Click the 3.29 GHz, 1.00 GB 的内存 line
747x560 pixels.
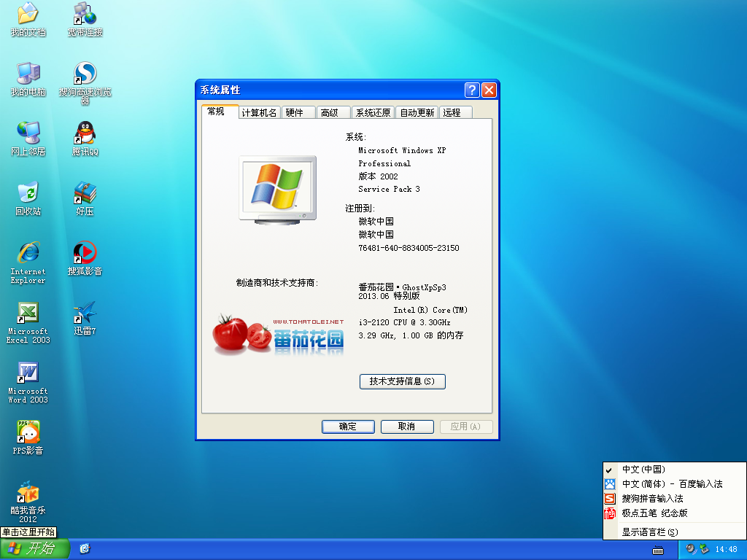pyautogui.click(x=411, y=335)
